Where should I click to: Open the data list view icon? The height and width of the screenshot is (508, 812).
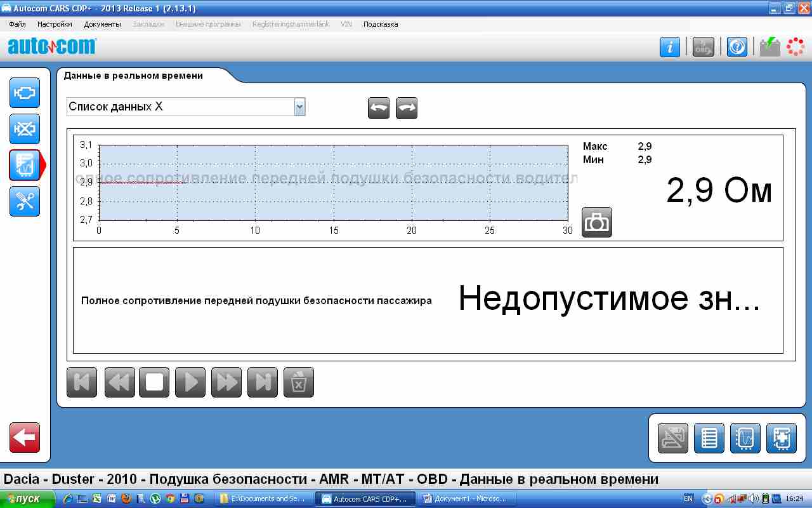click(x=709, y=438)
